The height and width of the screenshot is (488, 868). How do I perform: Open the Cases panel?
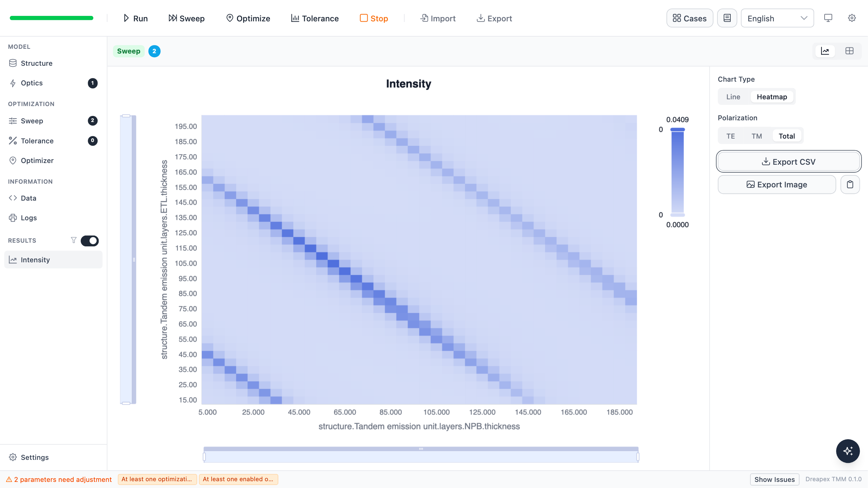(x=690, y=18)
